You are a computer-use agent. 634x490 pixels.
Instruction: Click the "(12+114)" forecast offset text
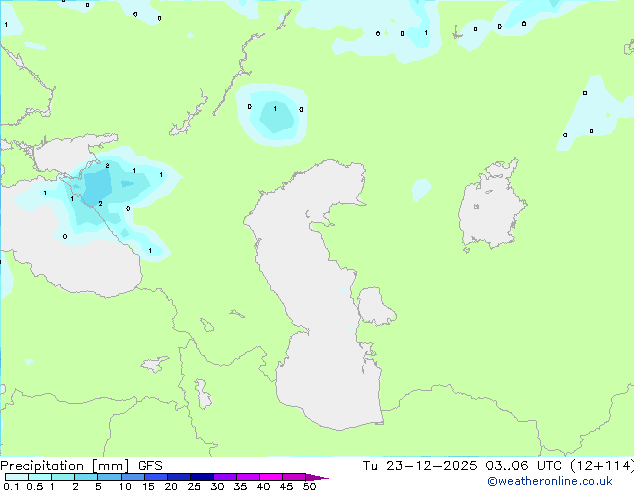pos(602,466)
